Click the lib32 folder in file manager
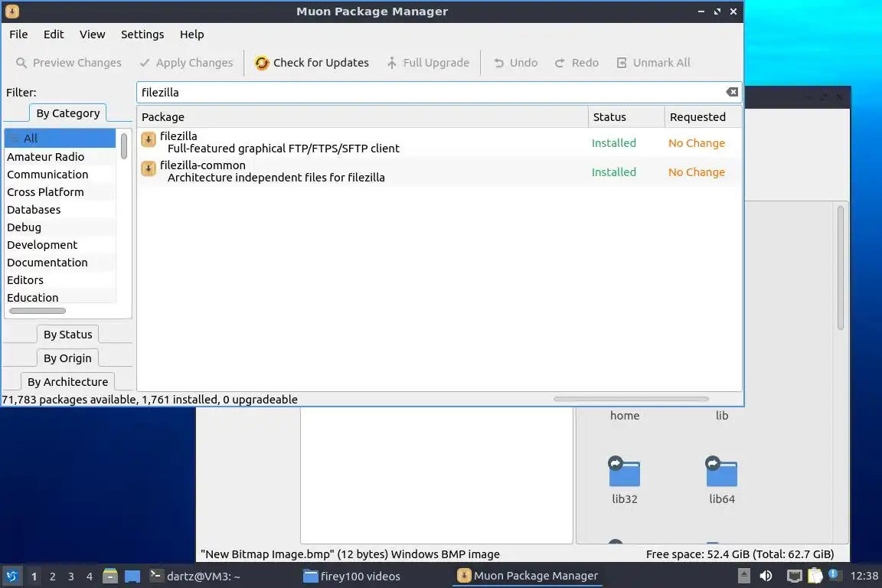The width and height of the screenshot is (882, 588). [625, 481]
